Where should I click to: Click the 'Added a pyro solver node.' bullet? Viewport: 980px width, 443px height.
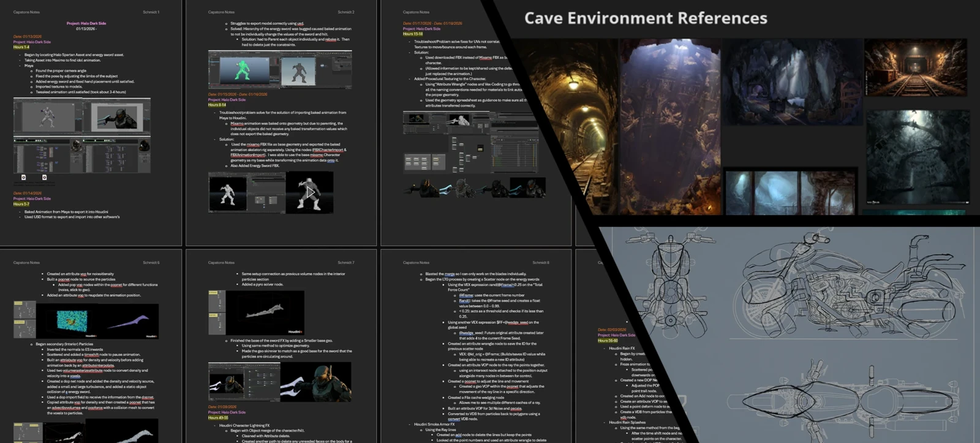pyautogui.click(x=262, y=284)
